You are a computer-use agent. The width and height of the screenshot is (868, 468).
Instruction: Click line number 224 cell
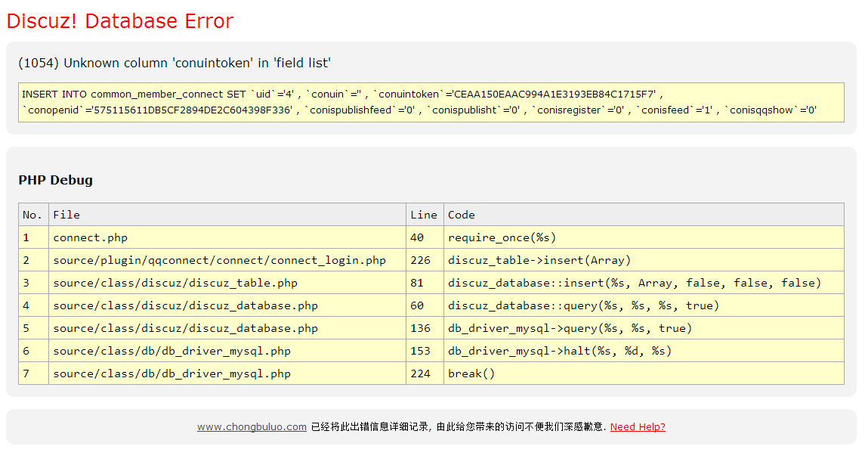425,373
